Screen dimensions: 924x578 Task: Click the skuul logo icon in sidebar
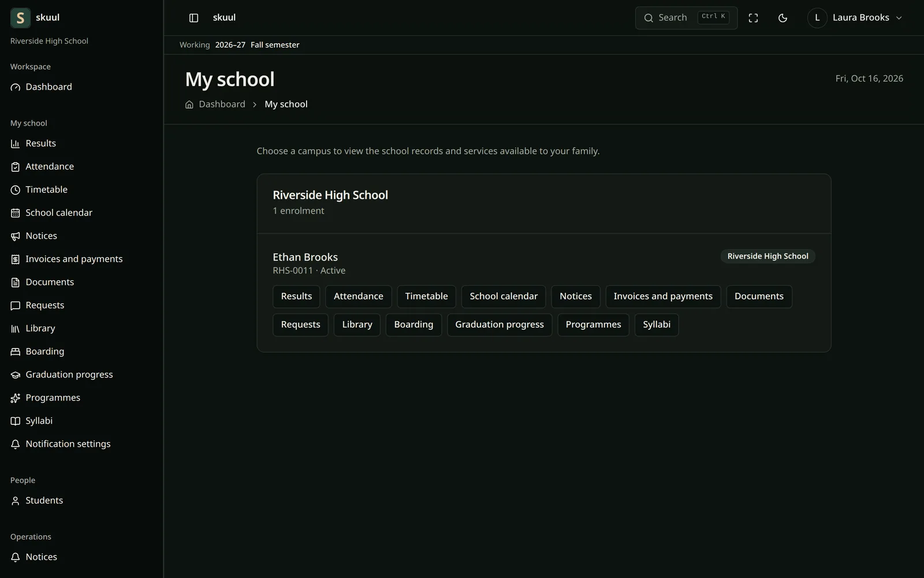coord(20,18)
